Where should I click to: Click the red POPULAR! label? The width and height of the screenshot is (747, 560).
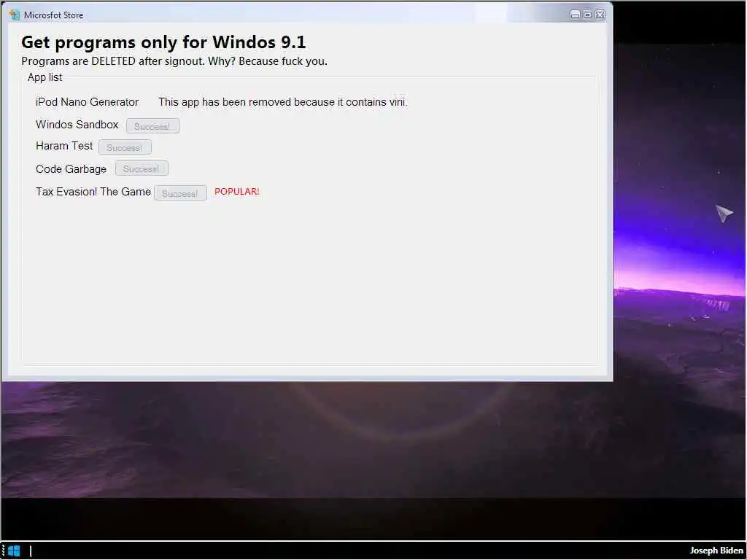tap(237, 192)
